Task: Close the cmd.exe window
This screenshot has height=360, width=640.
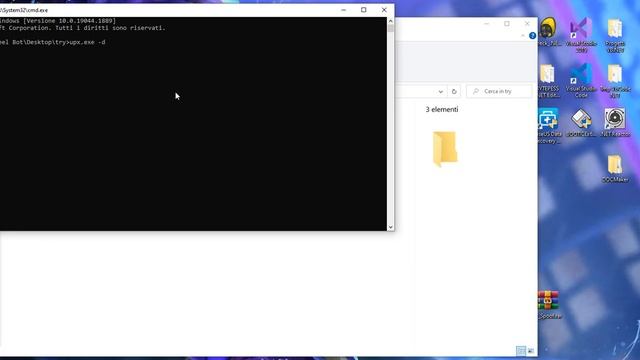Action: (x=384, y=10)
